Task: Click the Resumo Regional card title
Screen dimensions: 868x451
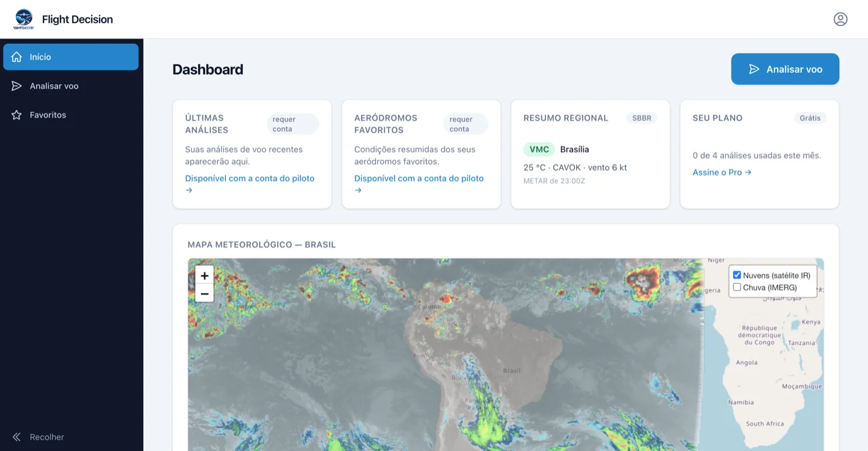Action: click(566, 118)
